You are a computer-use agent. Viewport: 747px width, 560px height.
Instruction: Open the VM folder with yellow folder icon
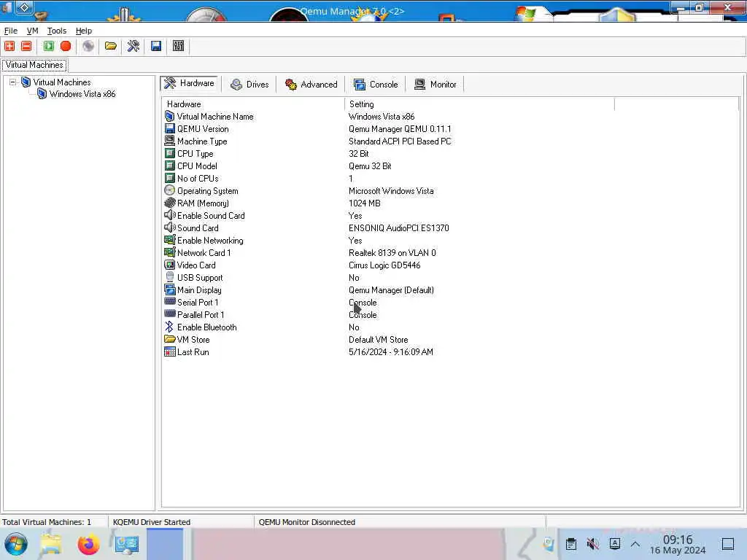click(111, 46)
